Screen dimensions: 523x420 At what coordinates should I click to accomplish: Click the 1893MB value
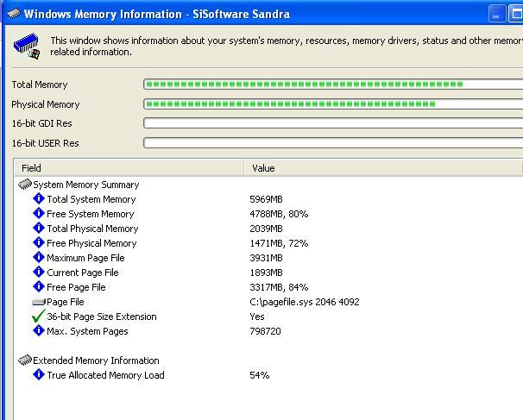tap(266, 273)
